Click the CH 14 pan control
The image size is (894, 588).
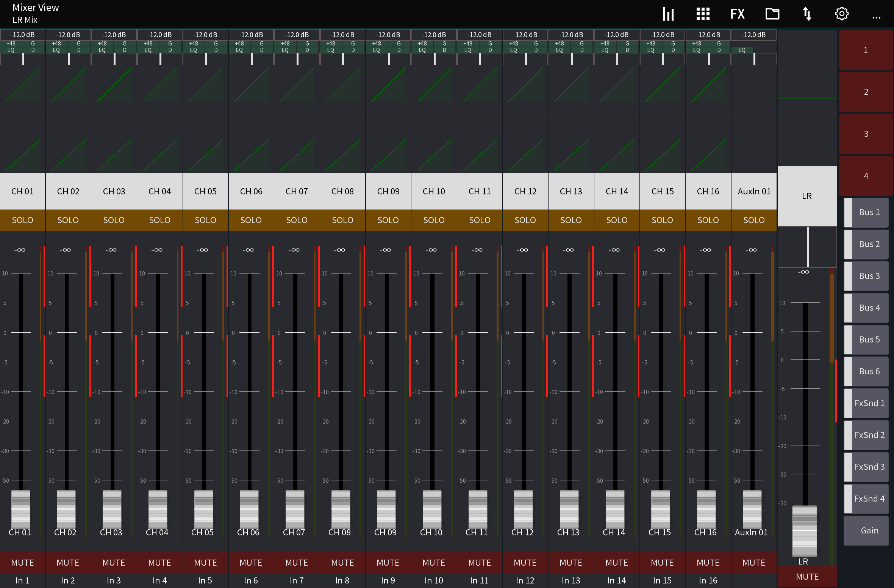point(617,59)
